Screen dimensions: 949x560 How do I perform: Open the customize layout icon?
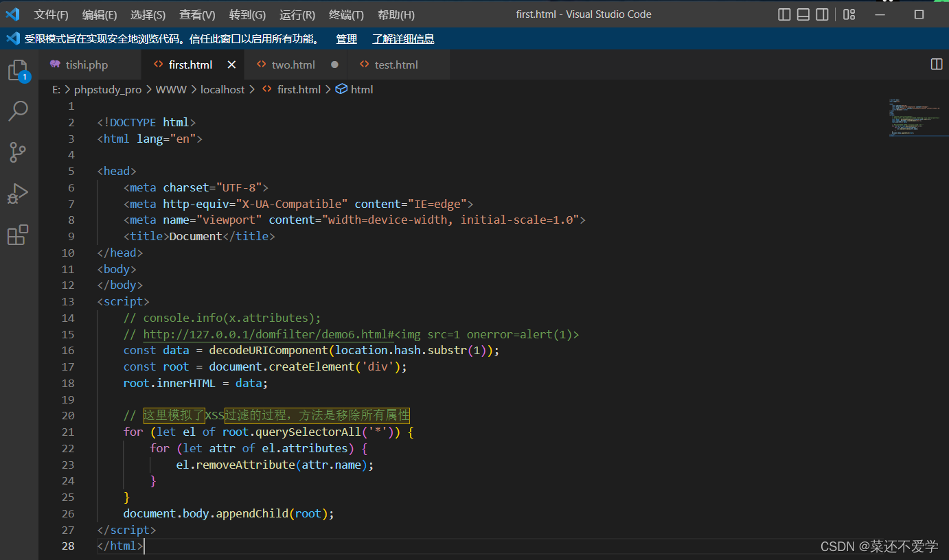(x=849, y=14)
